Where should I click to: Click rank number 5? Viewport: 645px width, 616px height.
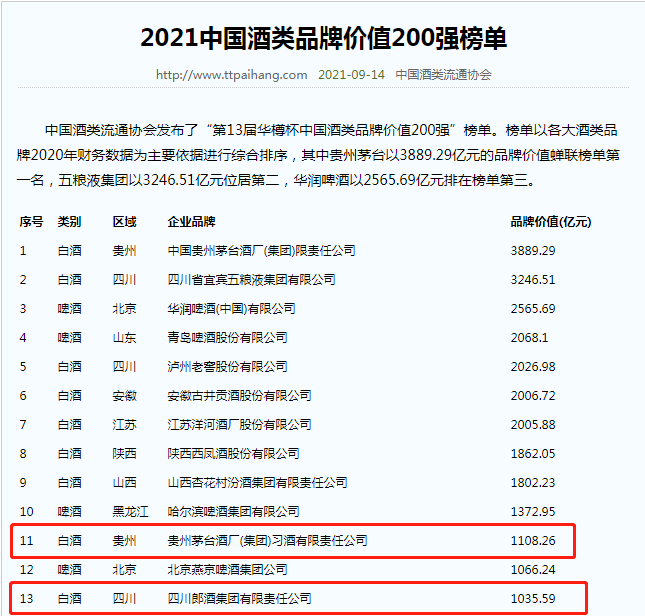pos(23,366)
